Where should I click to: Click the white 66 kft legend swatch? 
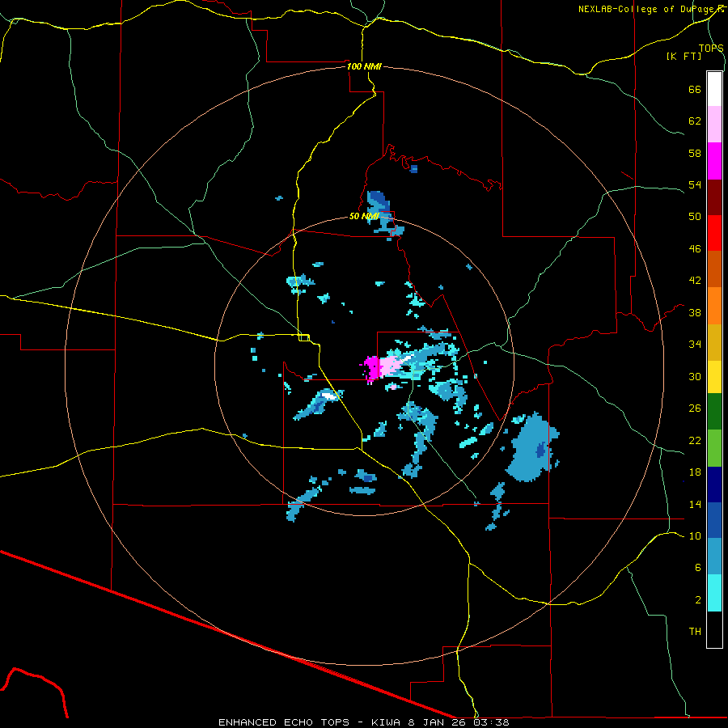tap(714, 89)
